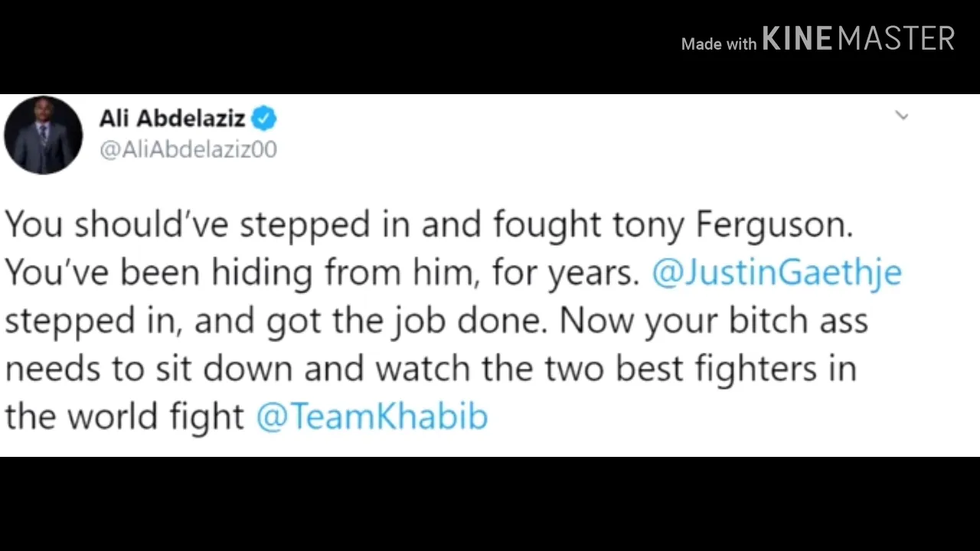Open the @JustinGaethje mention
The image size is (980, 551).
pos(776,272)
